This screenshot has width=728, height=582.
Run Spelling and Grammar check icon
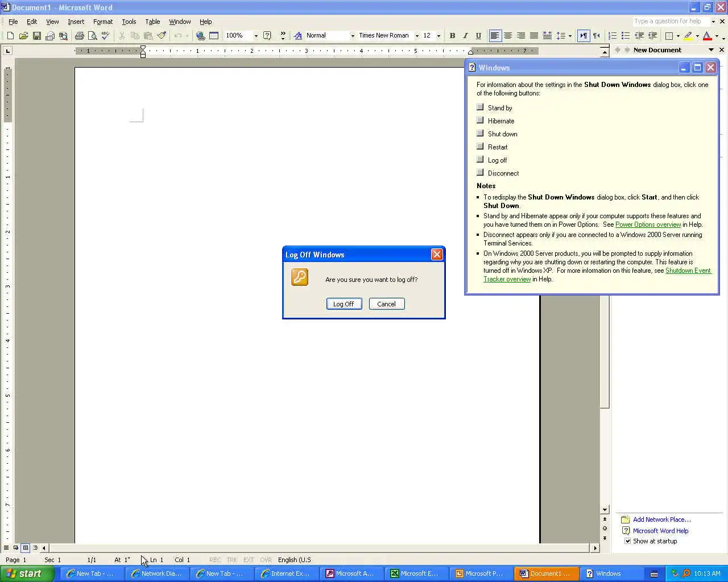click(x=105, y=36)
